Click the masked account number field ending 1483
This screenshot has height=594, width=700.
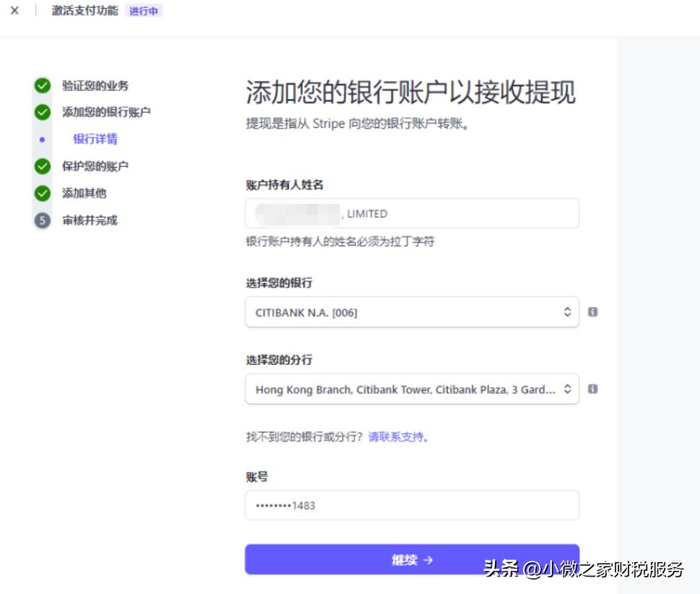(x=412, y=505)
